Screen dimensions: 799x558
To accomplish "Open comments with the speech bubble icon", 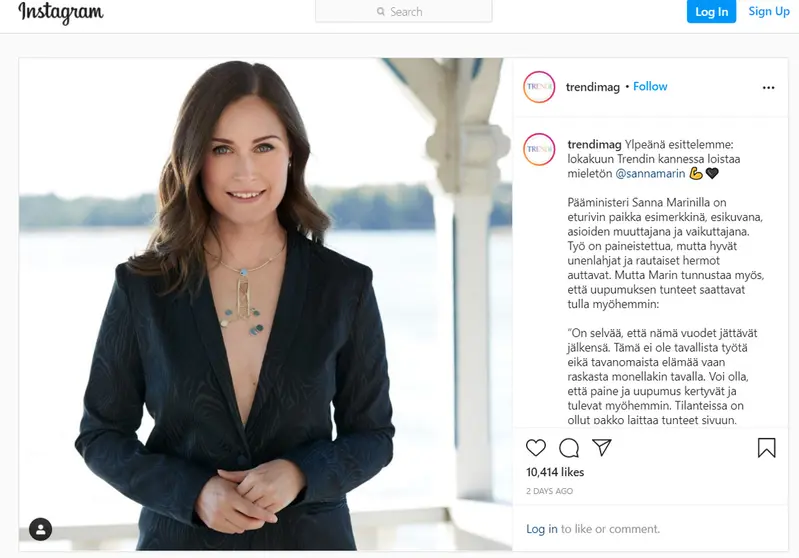I will 569,448.
